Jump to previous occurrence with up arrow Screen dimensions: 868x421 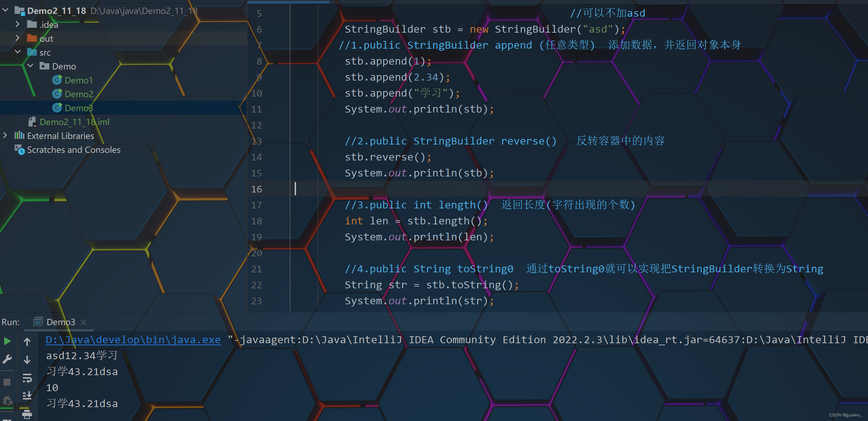(27, 341)
